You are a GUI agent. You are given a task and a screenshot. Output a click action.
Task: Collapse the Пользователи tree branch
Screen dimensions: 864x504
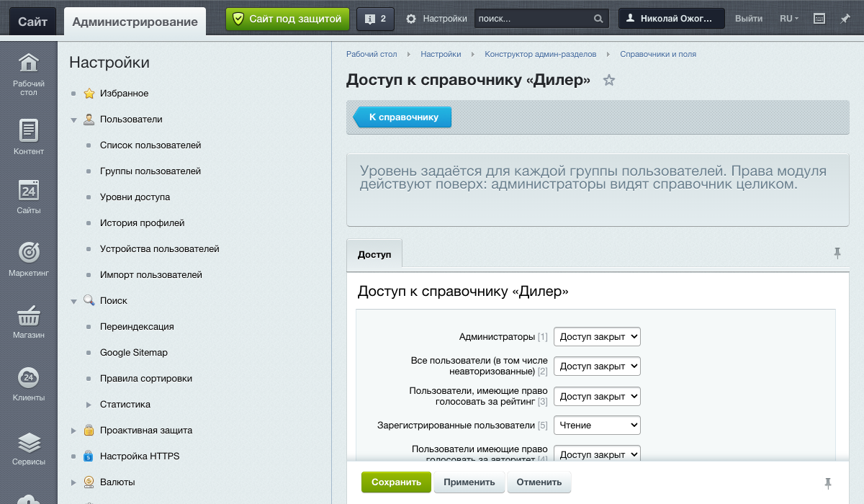[x=73, y=120]
